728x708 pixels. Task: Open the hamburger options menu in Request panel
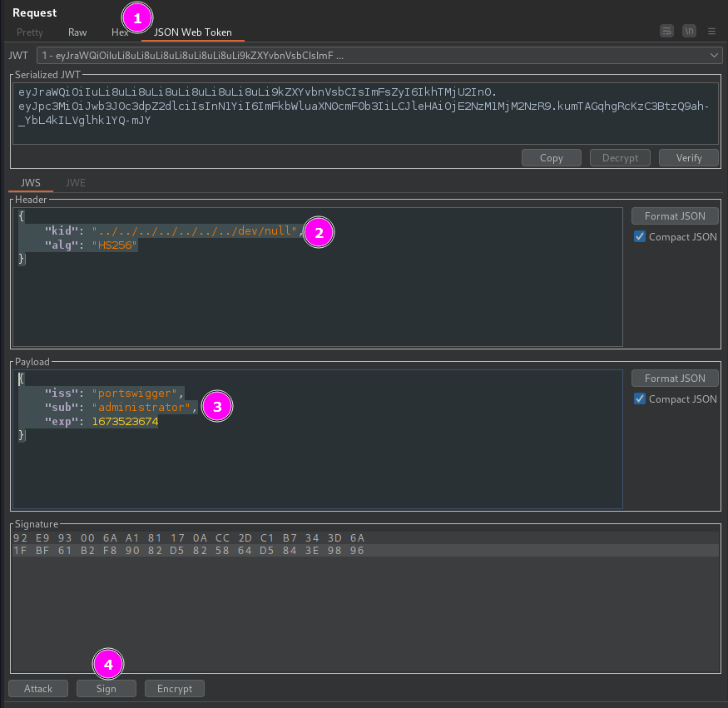711,31
